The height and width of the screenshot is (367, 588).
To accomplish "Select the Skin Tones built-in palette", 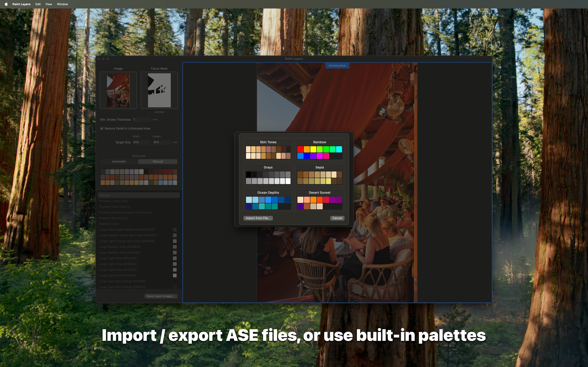I will (x=268, y=149).
